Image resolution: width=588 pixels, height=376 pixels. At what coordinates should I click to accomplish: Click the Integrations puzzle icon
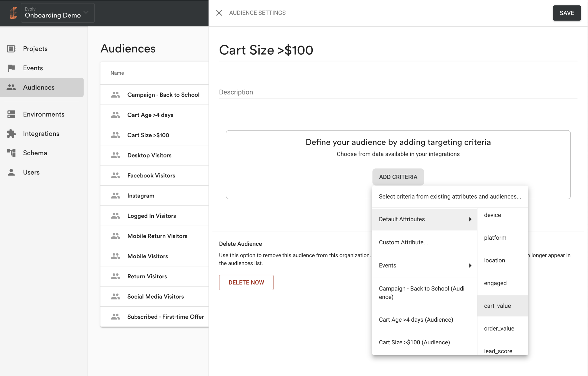click(x=11, y=134)
